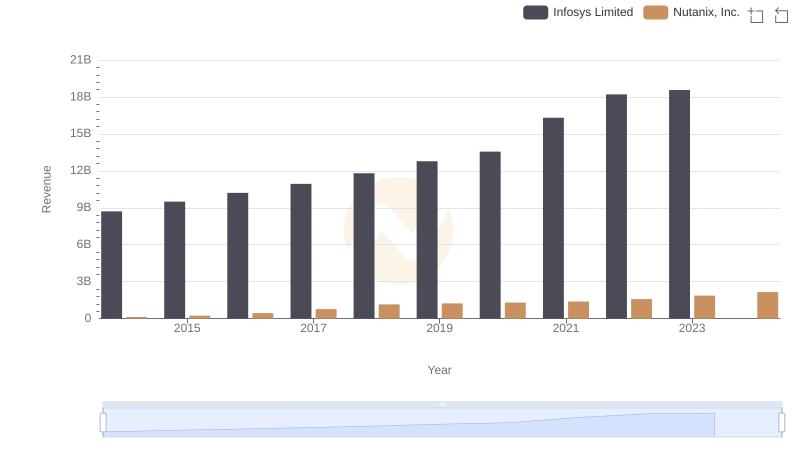Image resolution: width=800 pixels, height=461 pixels.
Task: Click the '2019' x-axis label
Action: click(439, 328)
